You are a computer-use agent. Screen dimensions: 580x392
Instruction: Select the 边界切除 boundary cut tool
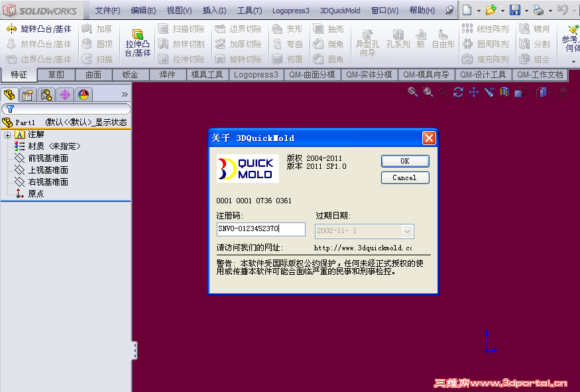(x=238, y=29)
